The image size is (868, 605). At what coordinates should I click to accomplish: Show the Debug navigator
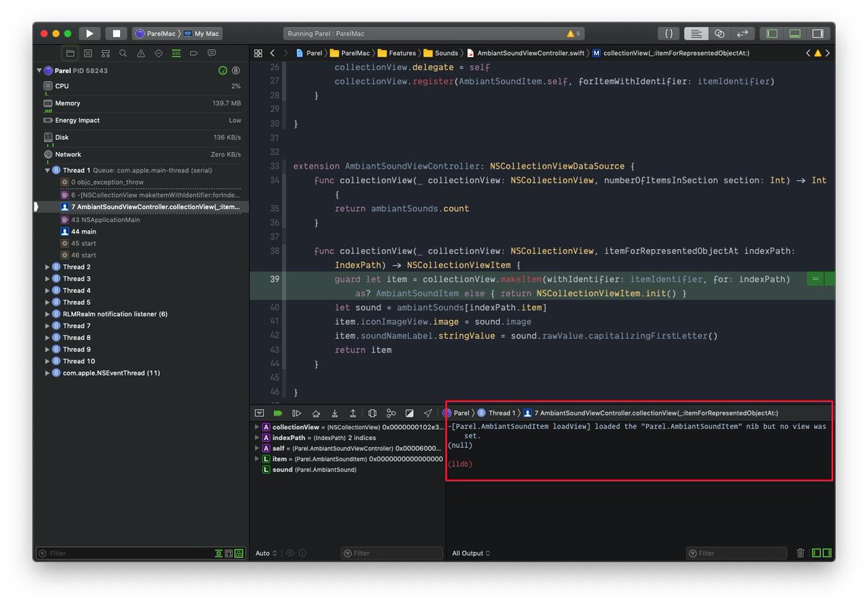point(176,53)
